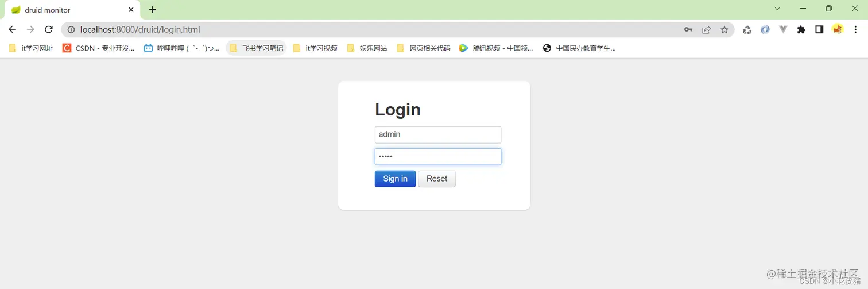
Task: Click the browser forward arrow
Action: point(30,29)
